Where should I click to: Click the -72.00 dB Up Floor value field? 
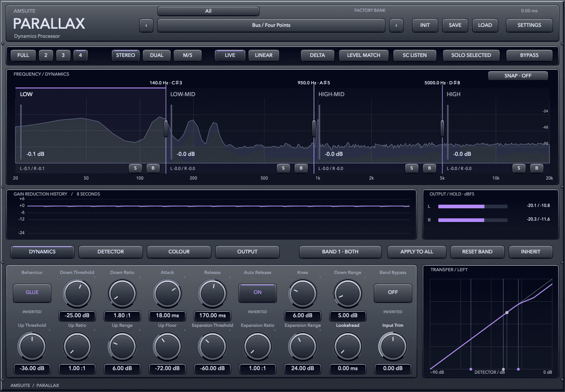167,369
